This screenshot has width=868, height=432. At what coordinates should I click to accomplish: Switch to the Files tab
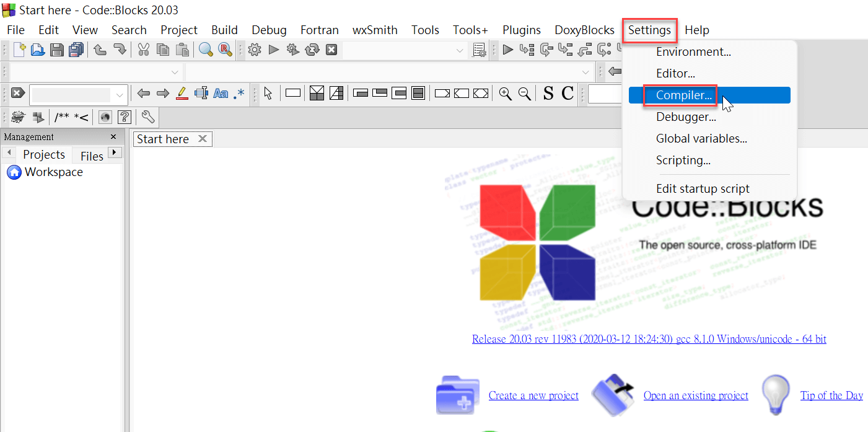92,156
